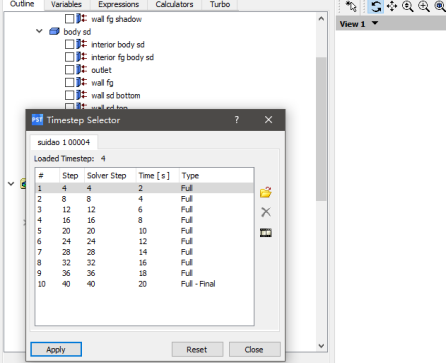
Task: Select timestep row 4 with step 16
Action: point(144,220)
